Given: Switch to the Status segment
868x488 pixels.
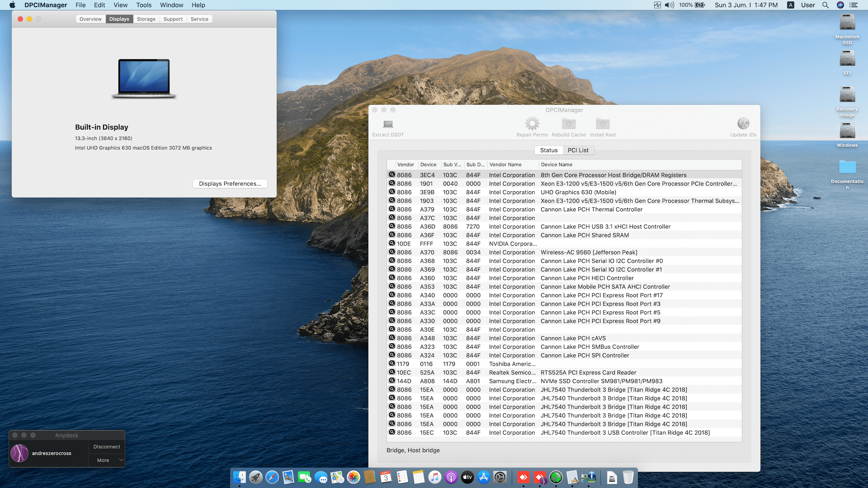Looking at the screenshot, I should (548, 150).
